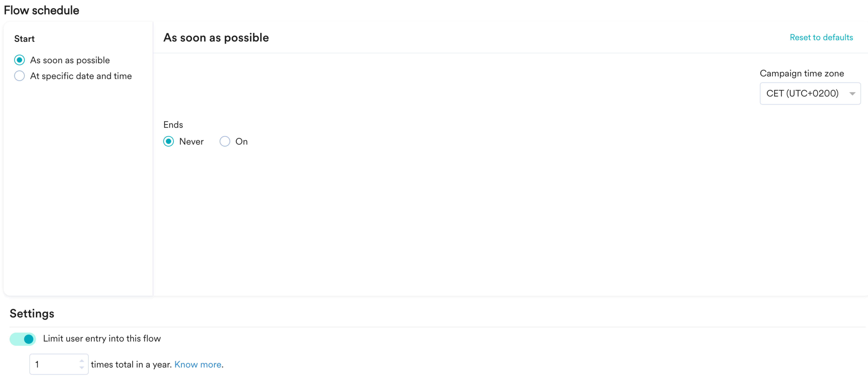Image resolution: width=868 pixels, height=382 pixels.
Task: Disable the Limit user entry toggle
Action: click(23, 339)
